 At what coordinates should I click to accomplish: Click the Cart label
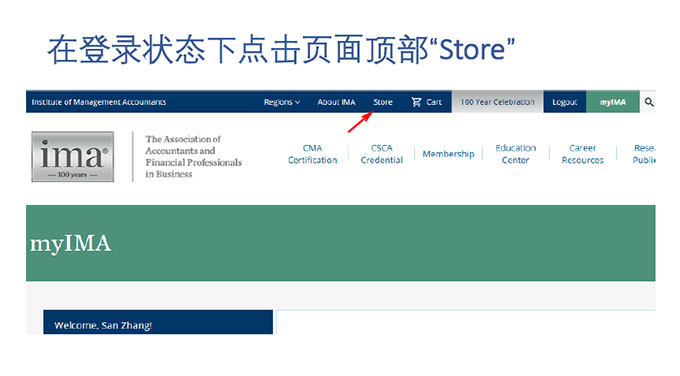tap(434, 102)
